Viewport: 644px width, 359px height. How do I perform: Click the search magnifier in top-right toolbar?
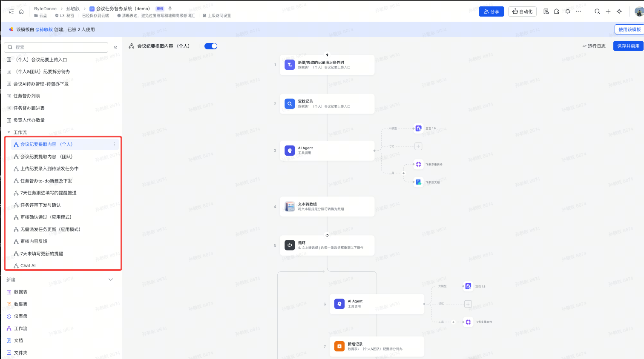[x=597, y=11]
